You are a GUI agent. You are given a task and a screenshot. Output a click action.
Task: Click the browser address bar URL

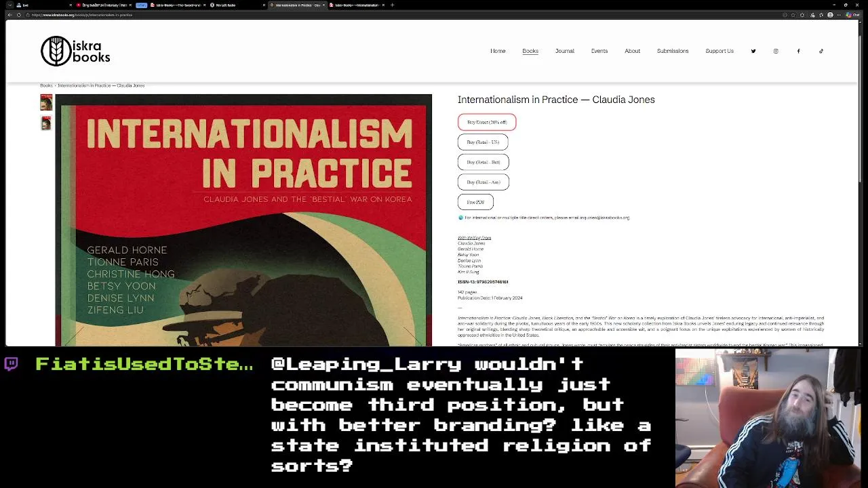click(81, 15)
